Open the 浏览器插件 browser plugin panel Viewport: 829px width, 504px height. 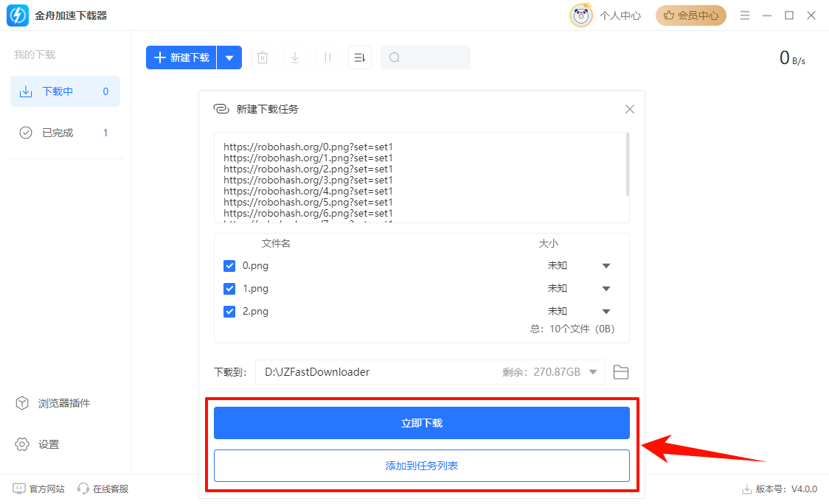pyautogui.click(x=46, y=403)
